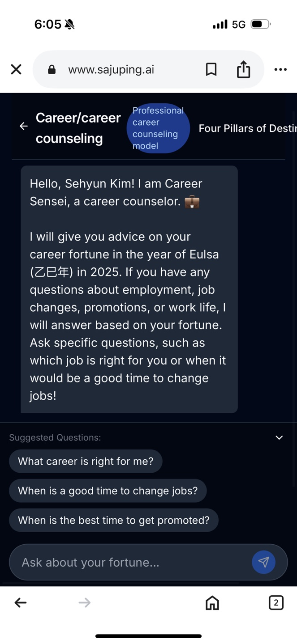
Task: Bookmark this page
Action: (211, 69)
